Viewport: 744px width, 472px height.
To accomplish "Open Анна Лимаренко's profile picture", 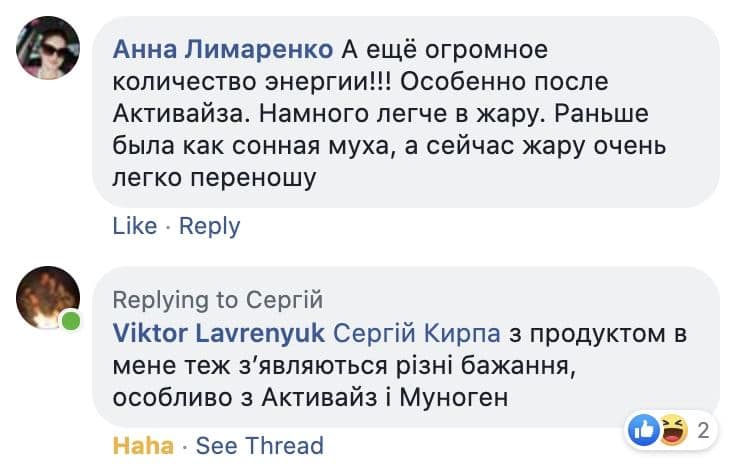I will point(49,47).
